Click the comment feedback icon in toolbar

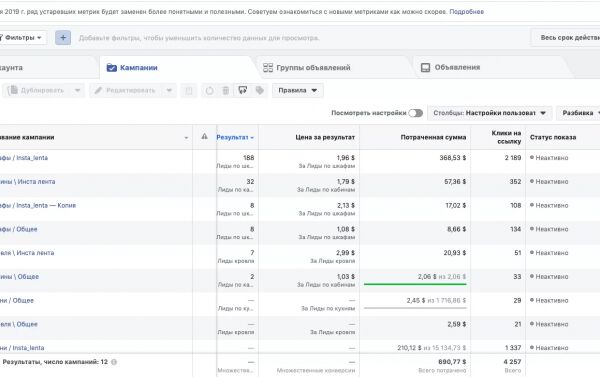click(x=243, y=90)
